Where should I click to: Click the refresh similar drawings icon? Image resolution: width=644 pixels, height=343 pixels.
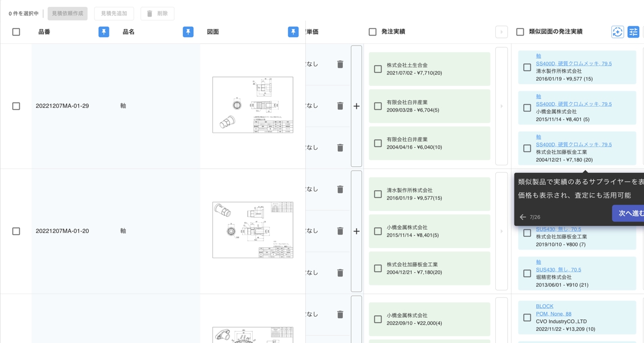[617, 32]
